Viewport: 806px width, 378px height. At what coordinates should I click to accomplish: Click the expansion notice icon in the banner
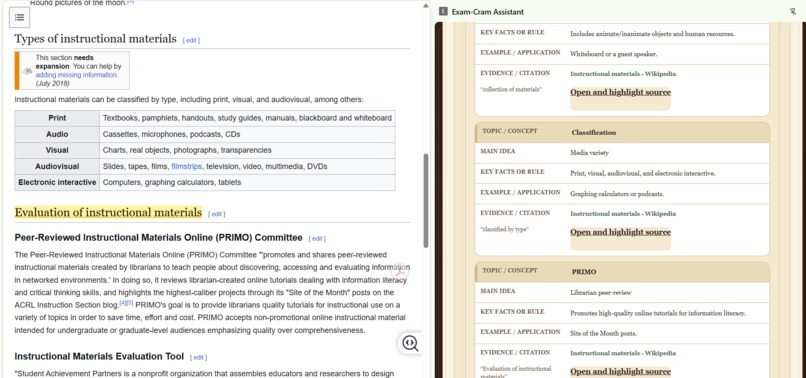coord(27,71)
